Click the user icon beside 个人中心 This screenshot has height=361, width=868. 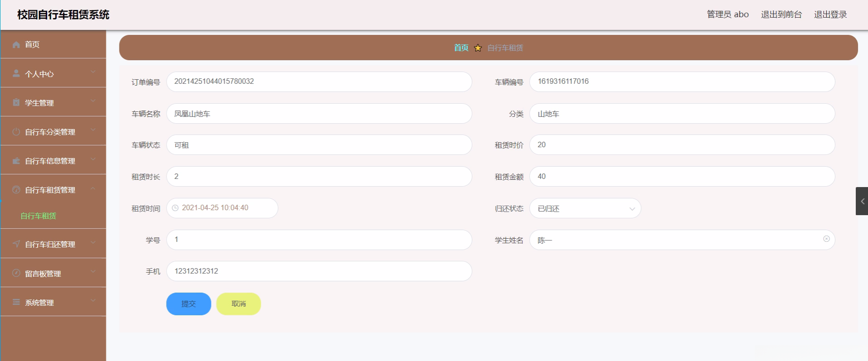click(16, 73)
